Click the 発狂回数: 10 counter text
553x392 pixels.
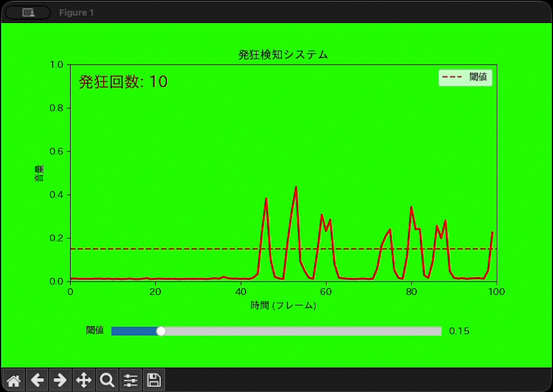click(123, 82)
